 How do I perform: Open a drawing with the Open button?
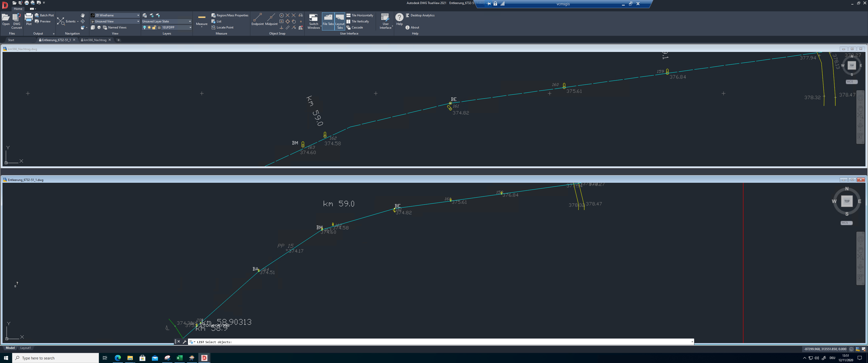pyautogui.click(x=6, y=19)
